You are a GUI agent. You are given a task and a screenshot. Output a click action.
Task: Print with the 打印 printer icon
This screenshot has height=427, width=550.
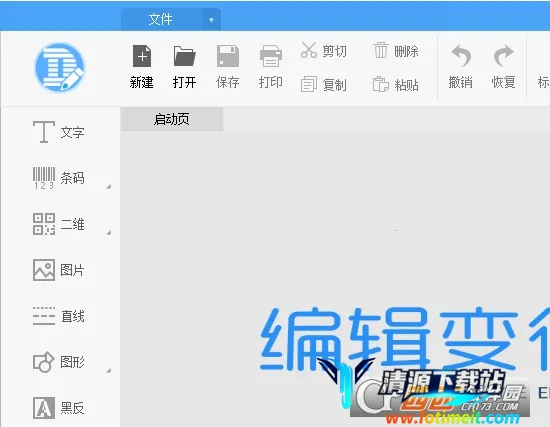pos(270,56)
